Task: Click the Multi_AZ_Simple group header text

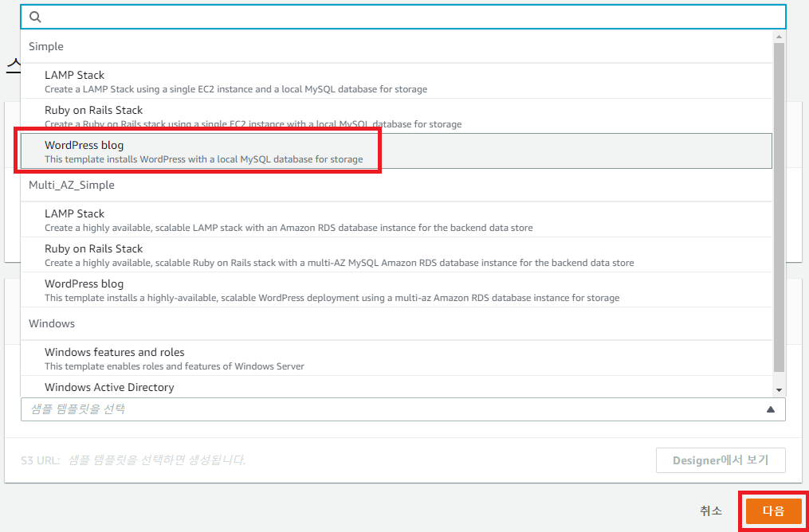Action: (x=71, y=185)
